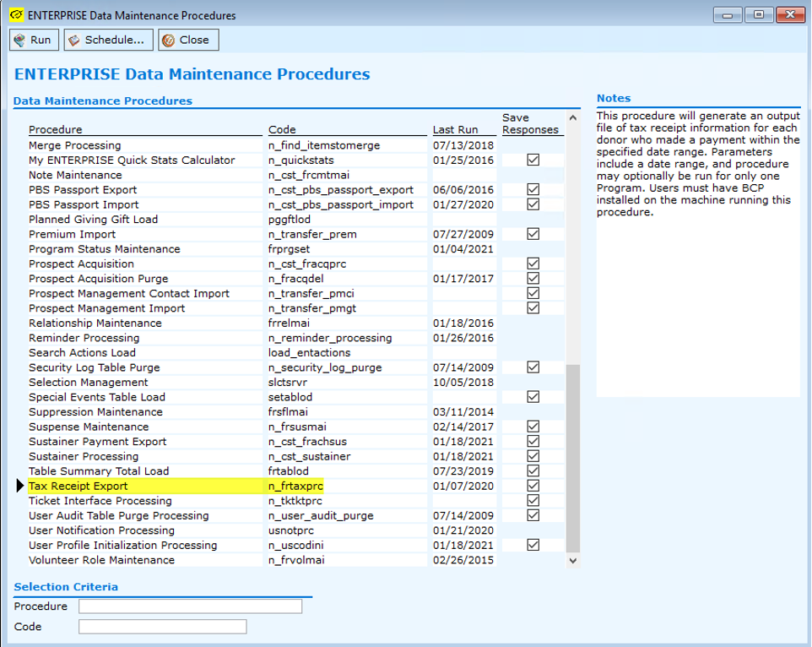Click the Procedure selection criteria field
Image resolution: width=812 pixels, height=647 pixels.
click(190, 606)
